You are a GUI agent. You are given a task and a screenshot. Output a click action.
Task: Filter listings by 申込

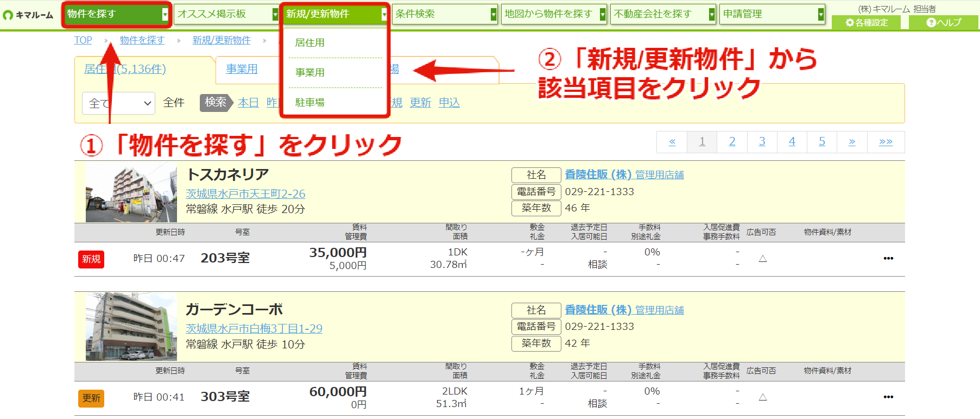pos(449,103)
